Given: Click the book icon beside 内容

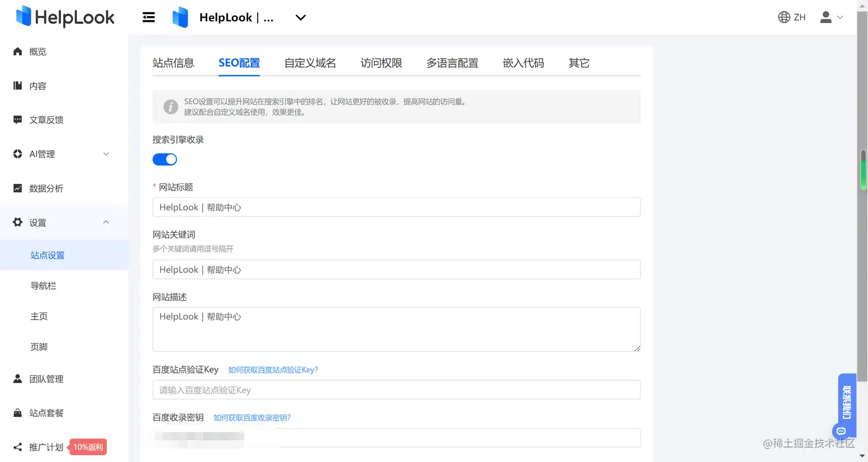Looking at the screenshot, I should (18, 86).
